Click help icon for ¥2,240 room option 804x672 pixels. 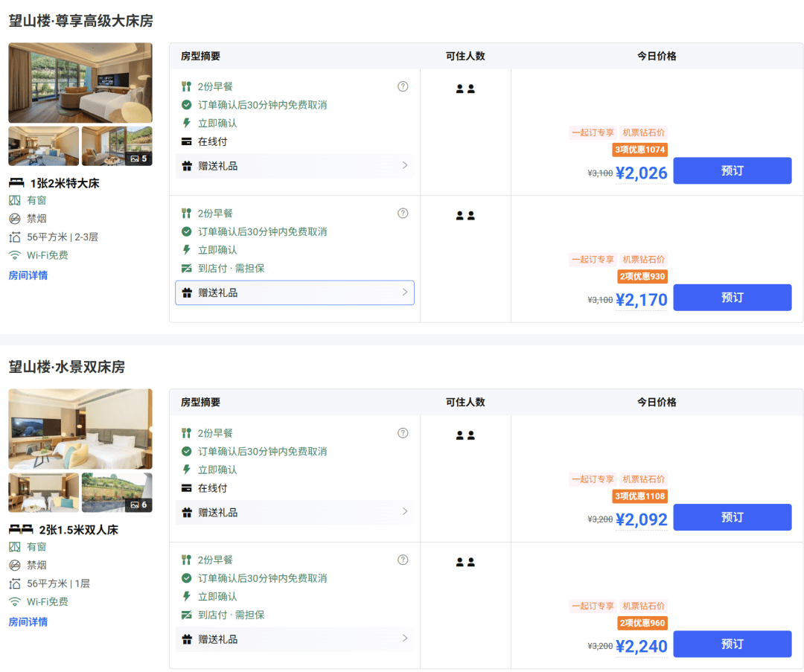click(403, 560)
